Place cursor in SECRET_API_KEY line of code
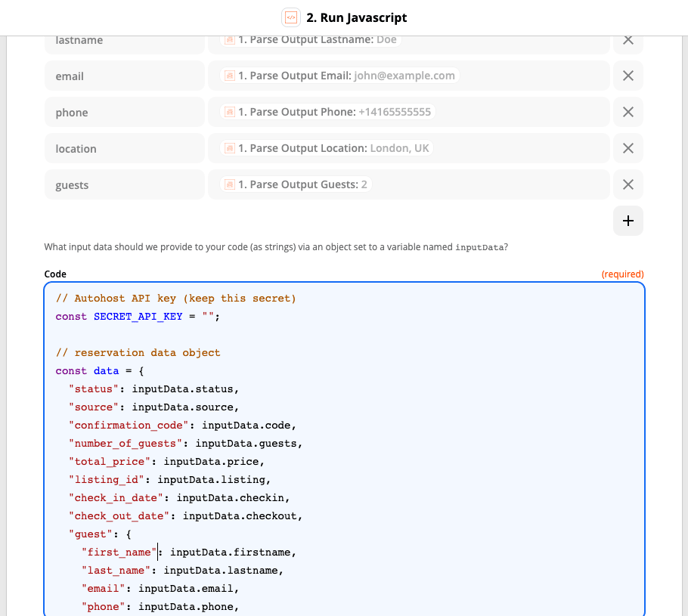688x616 pixels. click(x=137, y=317)
